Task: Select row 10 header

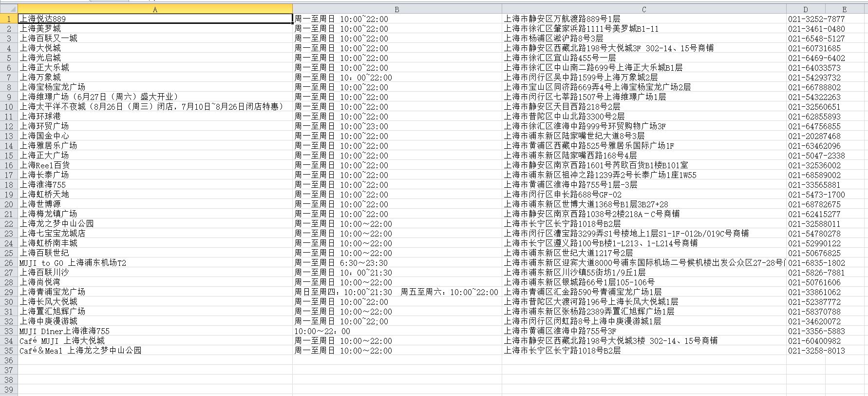Action: pos(9,107)
